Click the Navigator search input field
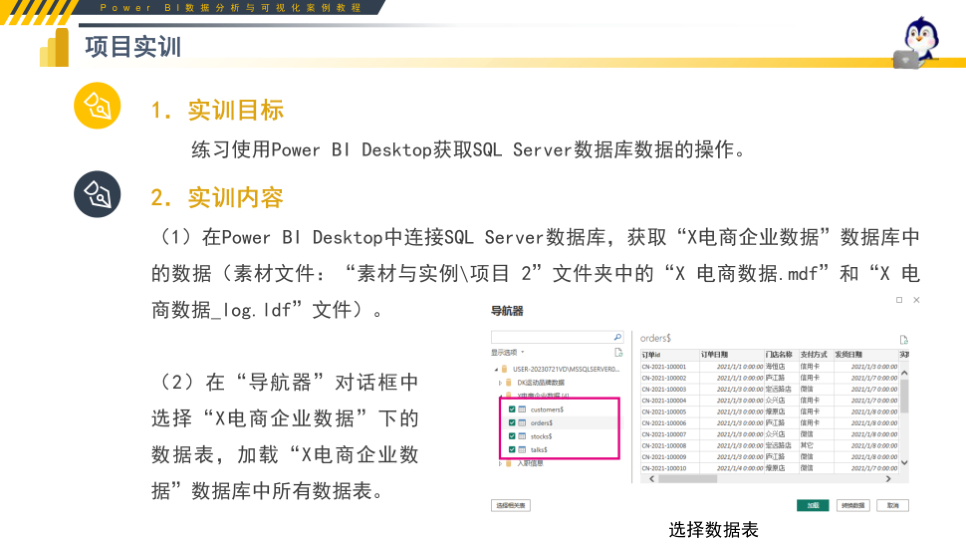The height and width of the screenshot is (544, 966). coord(557,337)
